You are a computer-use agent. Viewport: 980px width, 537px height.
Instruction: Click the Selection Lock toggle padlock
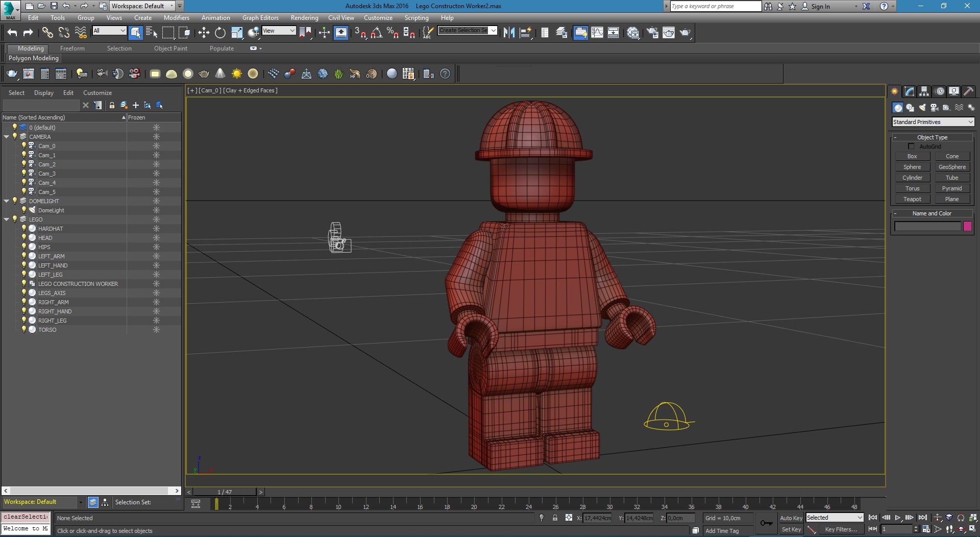click(x=555, y=518)
